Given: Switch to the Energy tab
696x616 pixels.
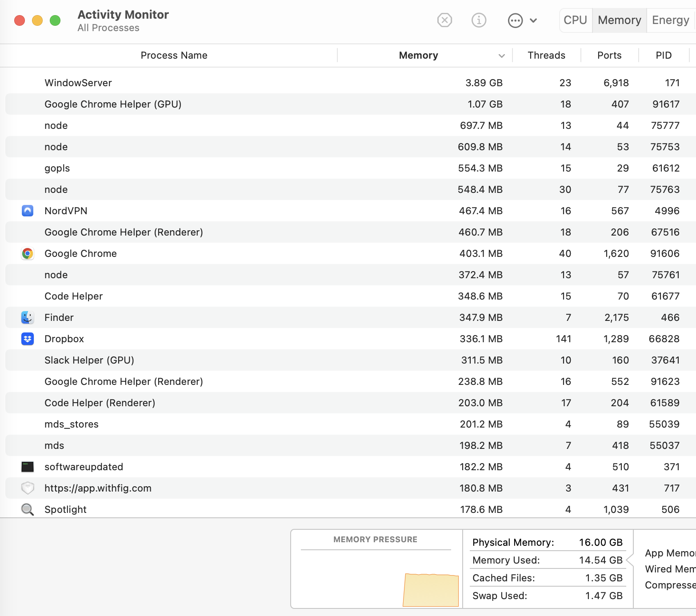Looking at the screenshot, I should pyautogui.click(x=670, y=20).
